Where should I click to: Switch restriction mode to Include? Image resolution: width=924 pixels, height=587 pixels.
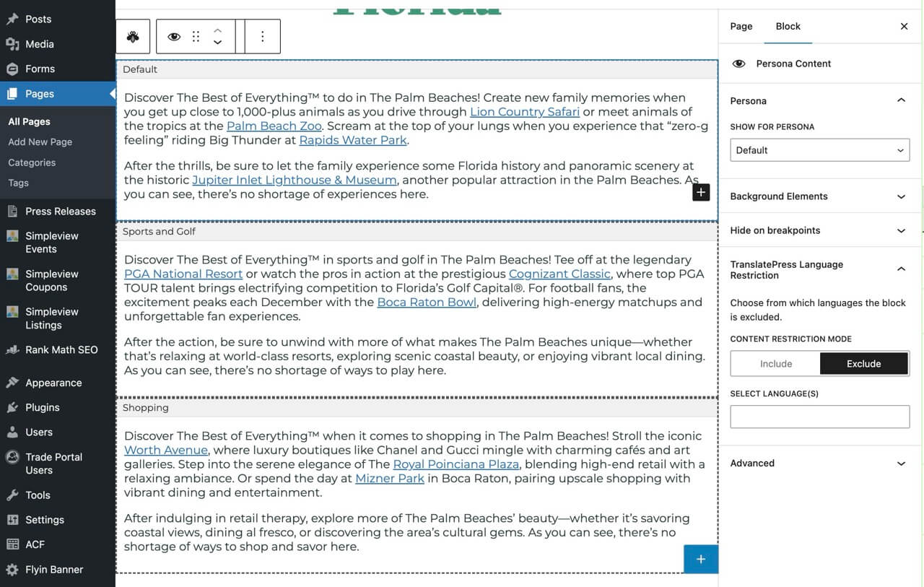coord(775,363)
